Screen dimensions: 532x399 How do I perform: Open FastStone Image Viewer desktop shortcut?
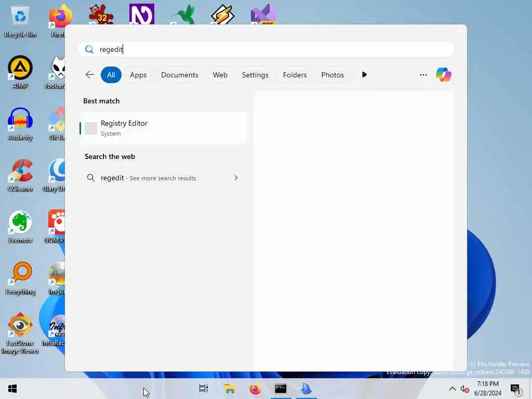(20, 333)
